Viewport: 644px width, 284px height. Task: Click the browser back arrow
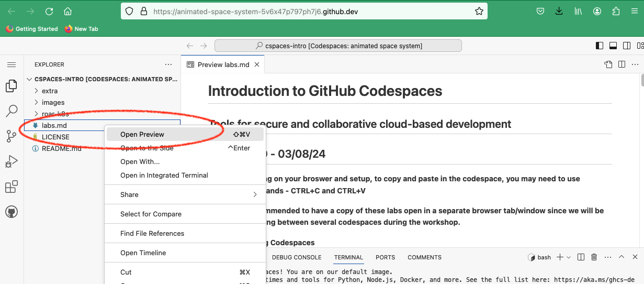click(12, 11)
